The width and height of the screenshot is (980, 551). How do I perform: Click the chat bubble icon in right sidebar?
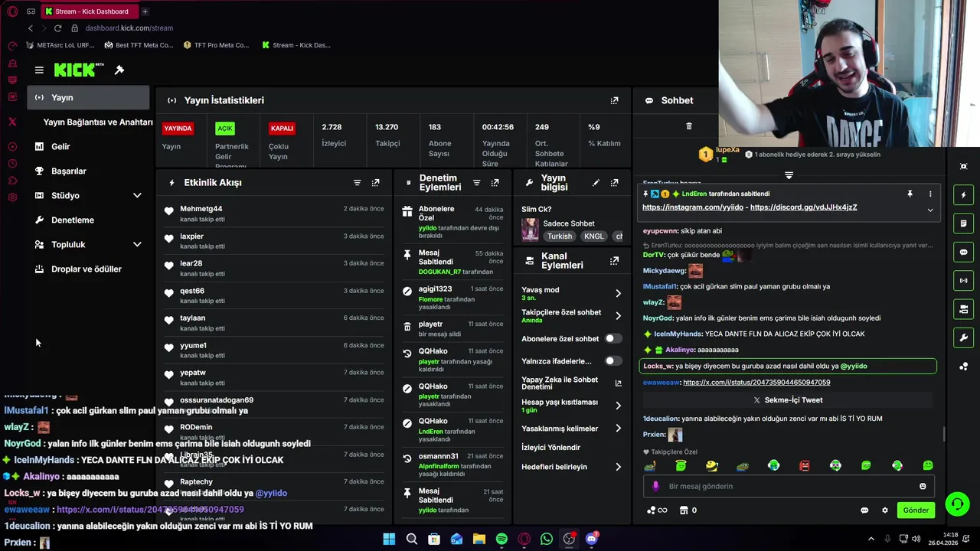pos(963,252)
